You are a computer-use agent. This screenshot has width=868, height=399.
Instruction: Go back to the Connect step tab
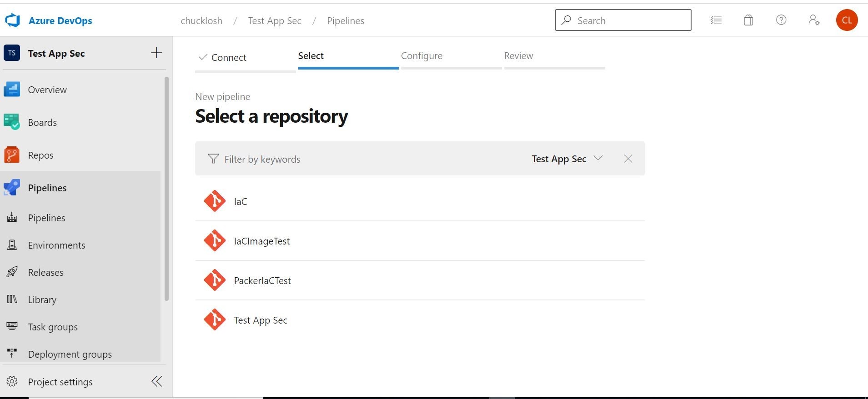(228, 58)
